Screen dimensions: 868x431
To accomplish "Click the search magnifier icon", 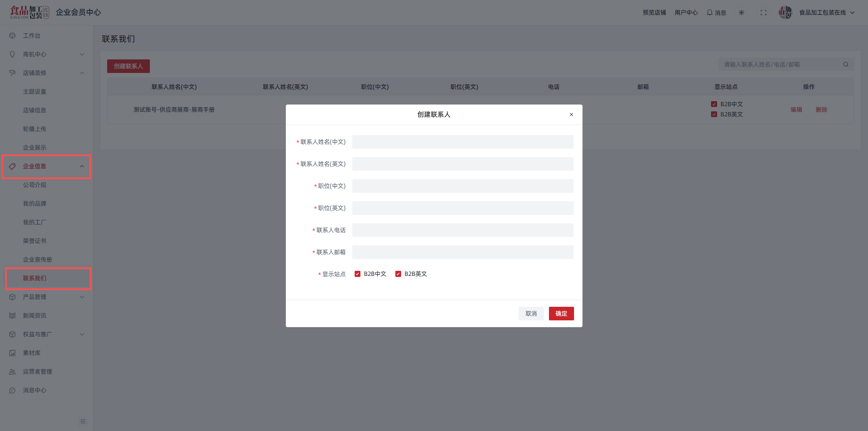I will point(846,64).
